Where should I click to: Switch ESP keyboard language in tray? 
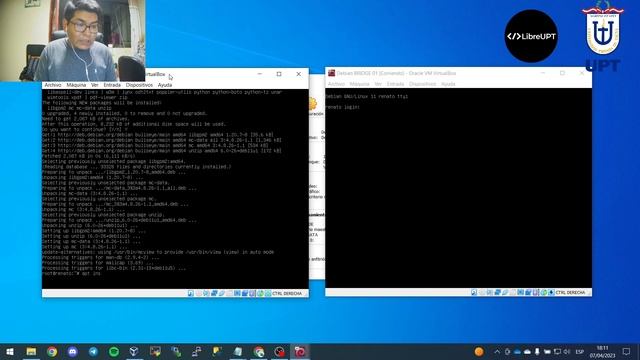point(580,351)
